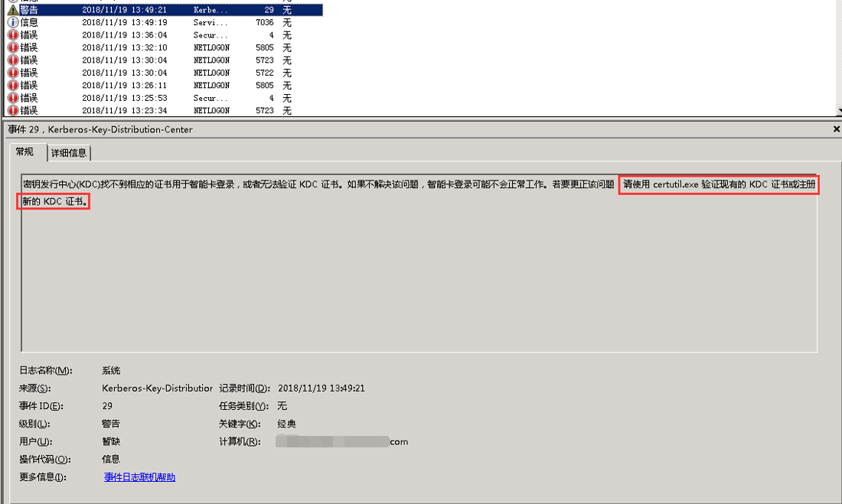This screenshot has height=504, width=842.
Task: Click the error icon on 13:32:10 row
Action: pyautogui.click(x=13, y=47)
